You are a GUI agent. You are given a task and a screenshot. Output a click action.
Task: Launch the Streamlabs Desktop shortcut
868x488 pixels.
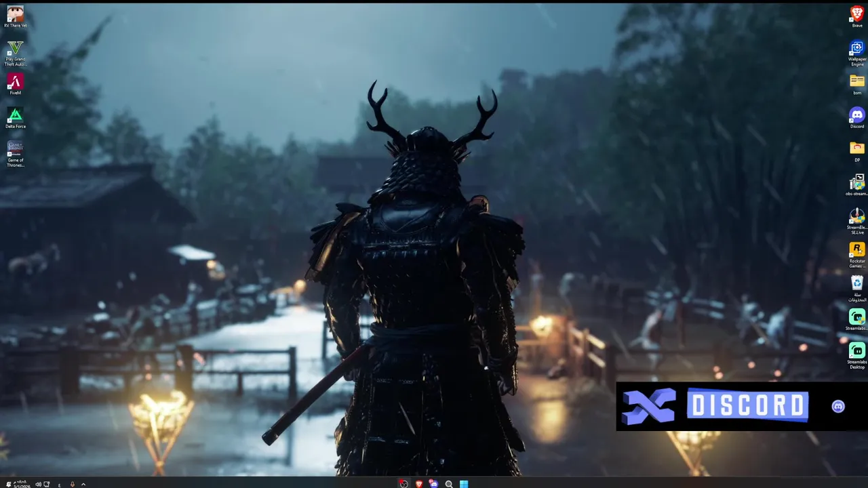857,355
